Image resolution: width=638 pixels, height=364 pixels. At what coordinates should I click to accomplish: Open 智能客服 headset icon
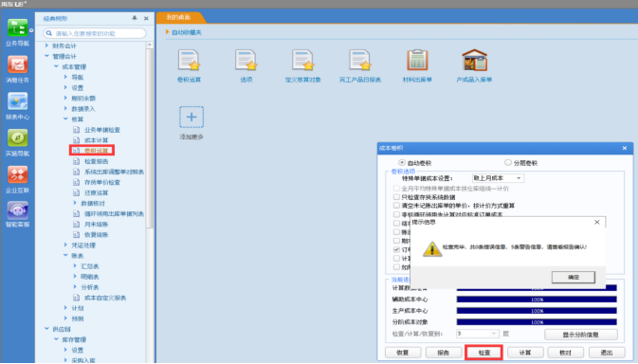[17, 210]
